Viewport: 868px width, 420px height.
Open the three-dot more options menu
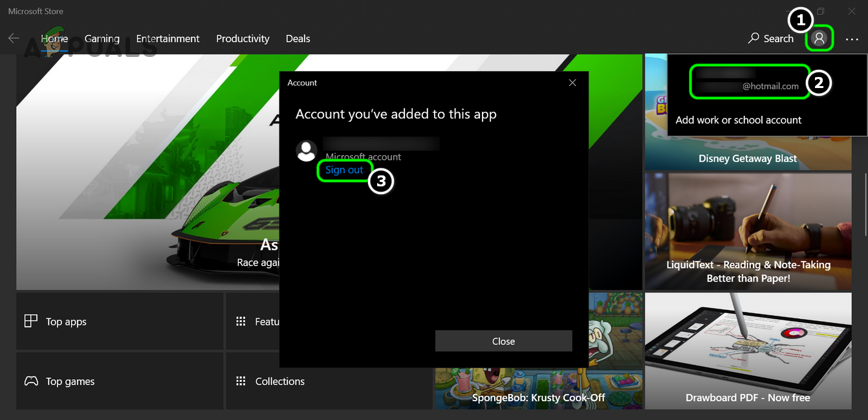tap(852, 39)
